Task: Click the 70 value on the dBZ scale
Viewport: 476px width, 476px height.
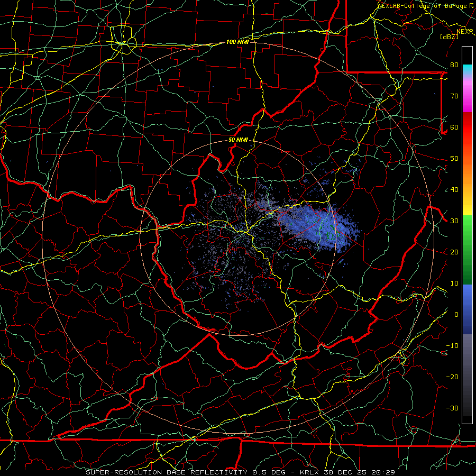Action: pos(454,96)
